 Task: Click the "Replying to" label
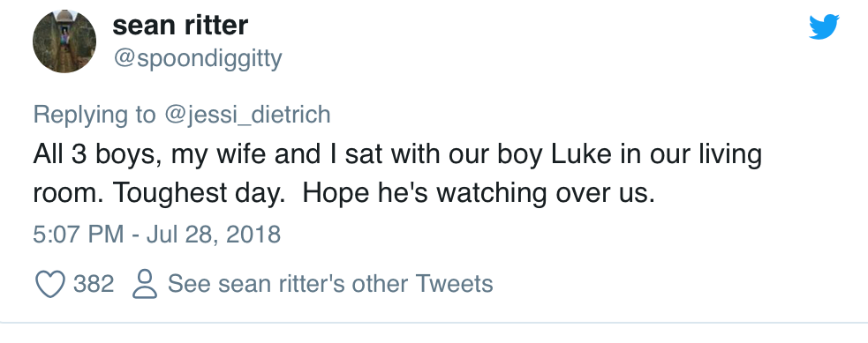[94, 115]
